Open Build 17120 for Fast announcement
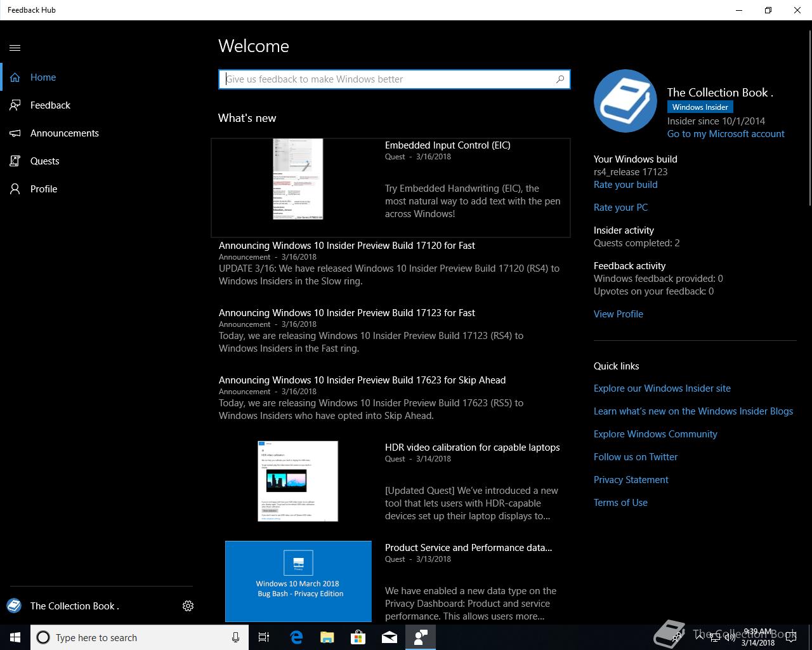Viewport: 812px width, 650px height. click(347, 246)
